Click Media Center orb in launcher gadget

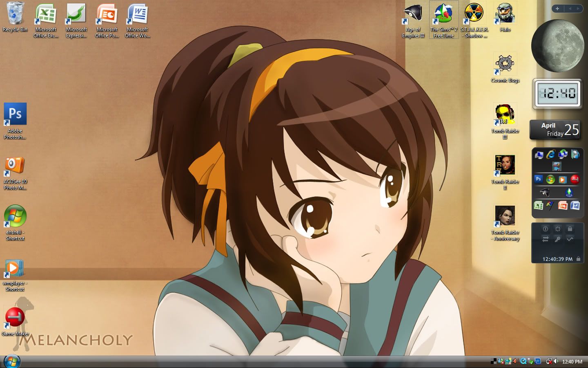pos(550,179)
